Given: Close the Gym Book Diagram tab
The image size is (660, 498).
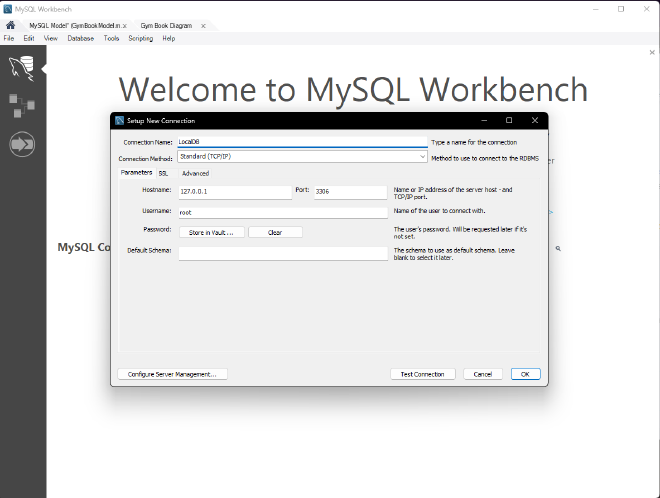Looking at the screenshot, I should click(203, 26).
